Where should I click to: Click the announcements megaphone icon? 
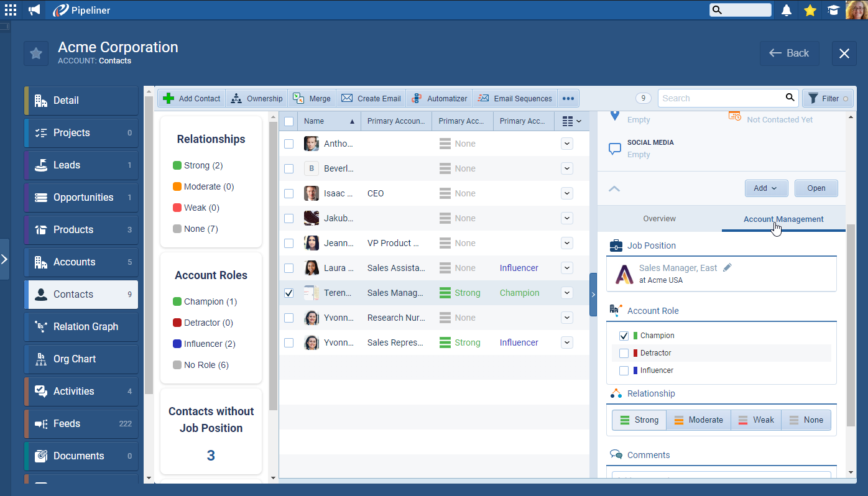[34, 10]
